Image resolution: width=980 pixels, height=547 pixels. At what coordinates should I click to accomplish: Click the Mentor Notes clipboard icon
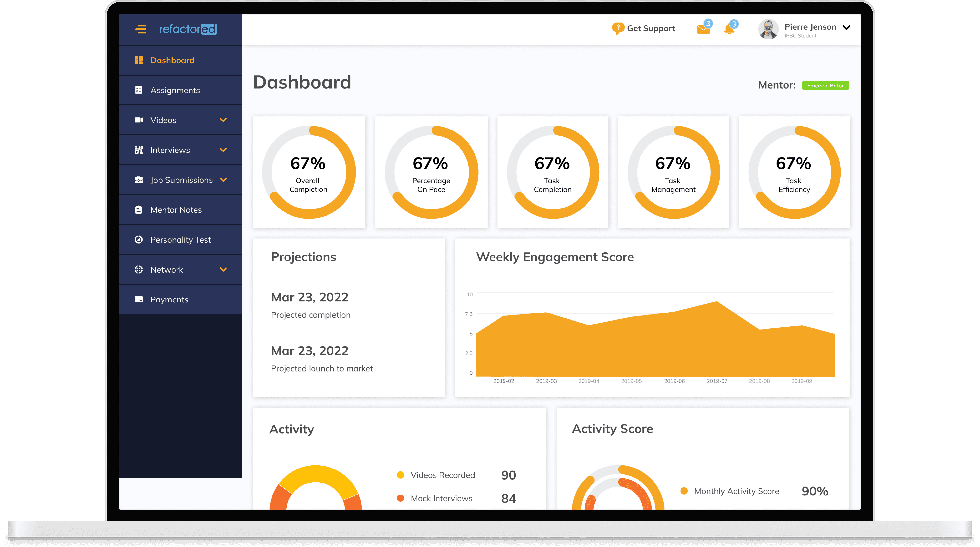[x=138, y=210]
